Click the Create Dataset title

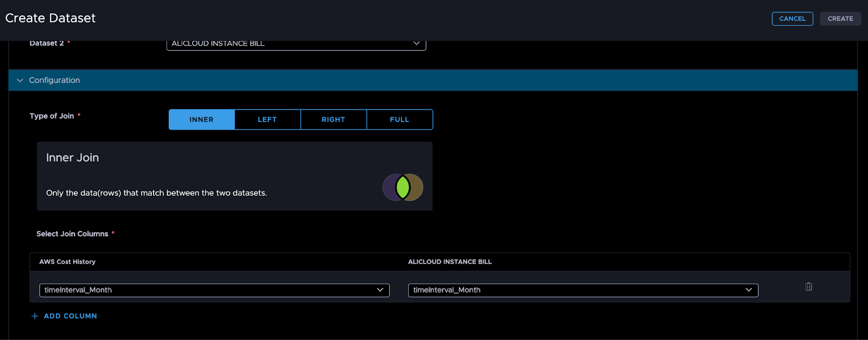click(x=50, y=18)
